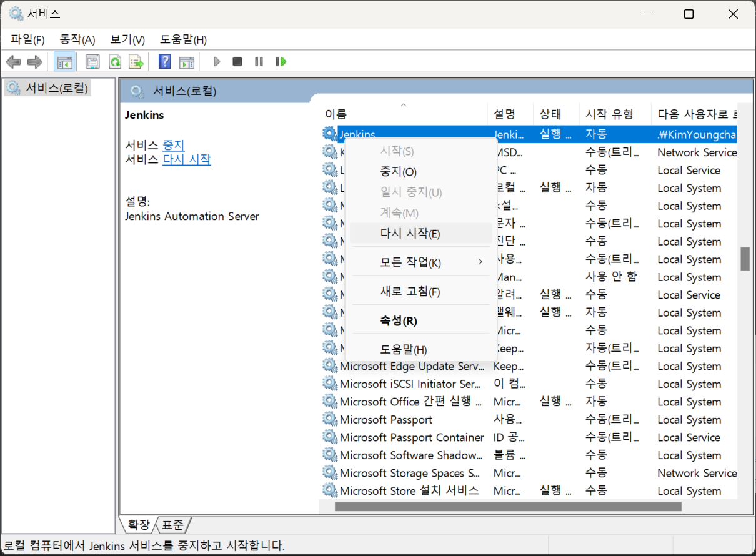
Task: Select Microsoft Storage Spaces S... row
Action: (x=529, y=473)
